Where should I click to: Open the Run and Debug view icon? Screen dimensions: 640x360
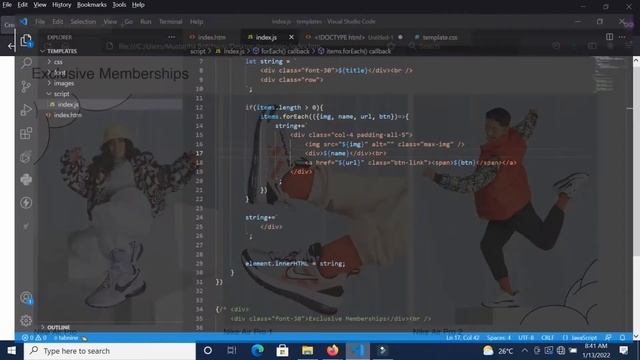coord(26,110)
